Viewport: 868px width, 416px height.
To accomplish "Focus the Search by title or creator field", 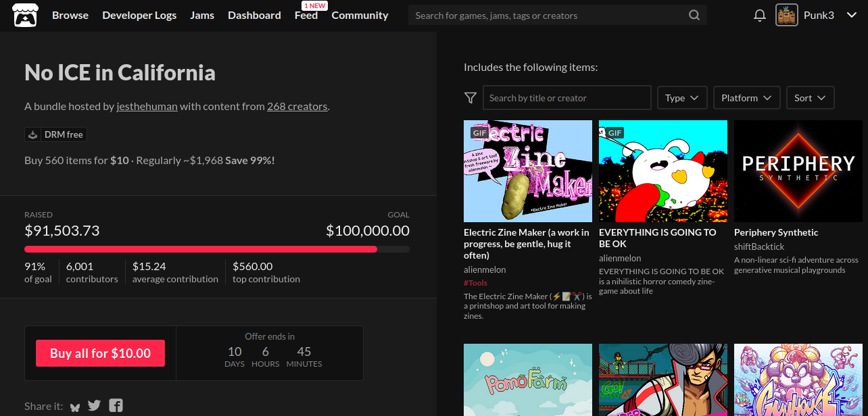I will 566,98.
